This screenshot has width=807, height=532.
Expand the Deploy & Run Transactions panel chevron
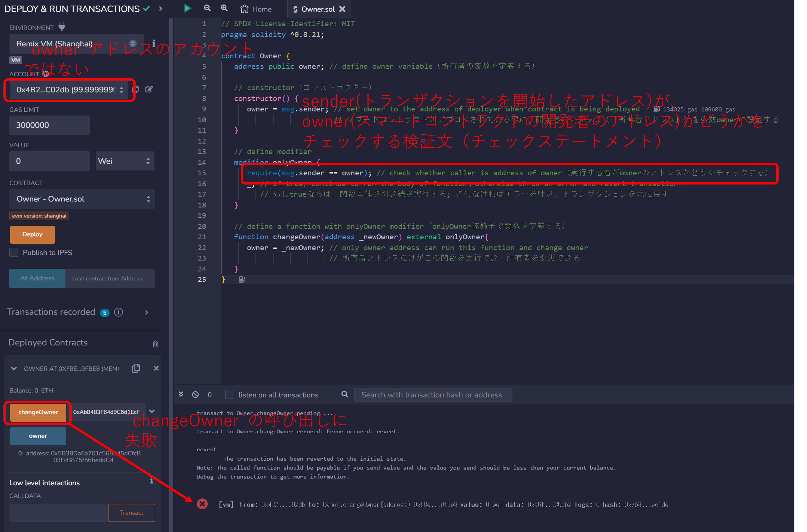click(161, 8)
